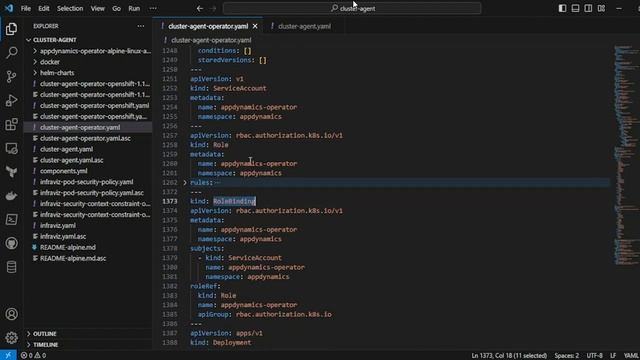Open the Go menu
Viewport: 640px width, 360px height.
pos(116,8)
